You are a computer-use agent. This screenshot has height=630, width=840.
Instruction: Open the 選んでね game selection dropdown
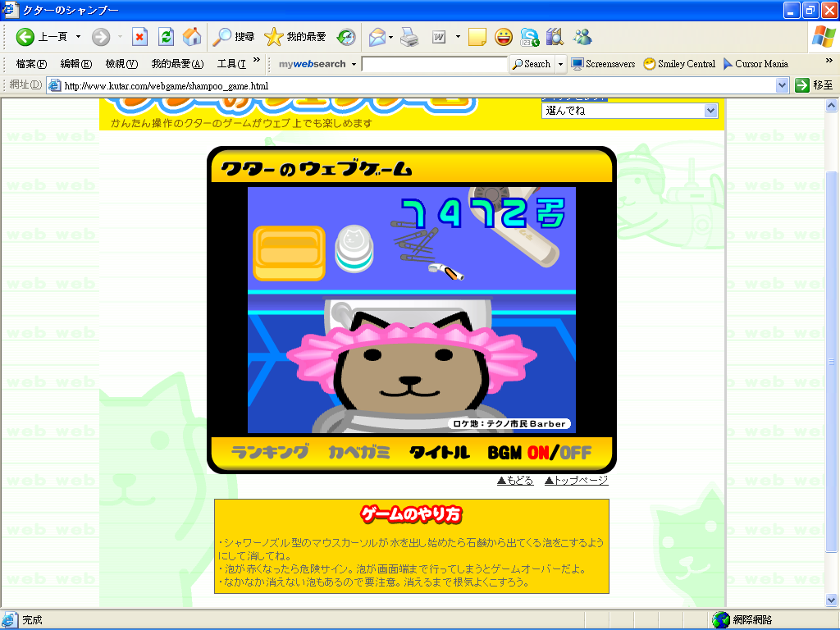629,111
